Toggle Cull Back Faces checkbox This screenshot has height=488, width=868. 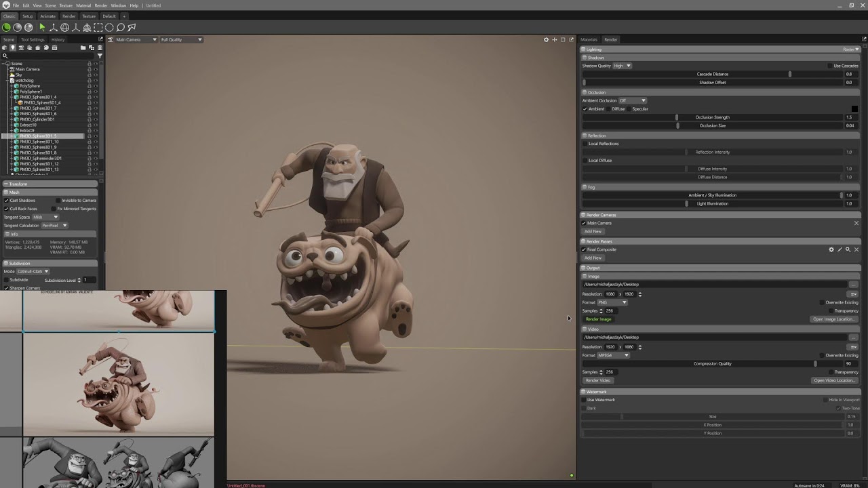(x=7, y=209)
